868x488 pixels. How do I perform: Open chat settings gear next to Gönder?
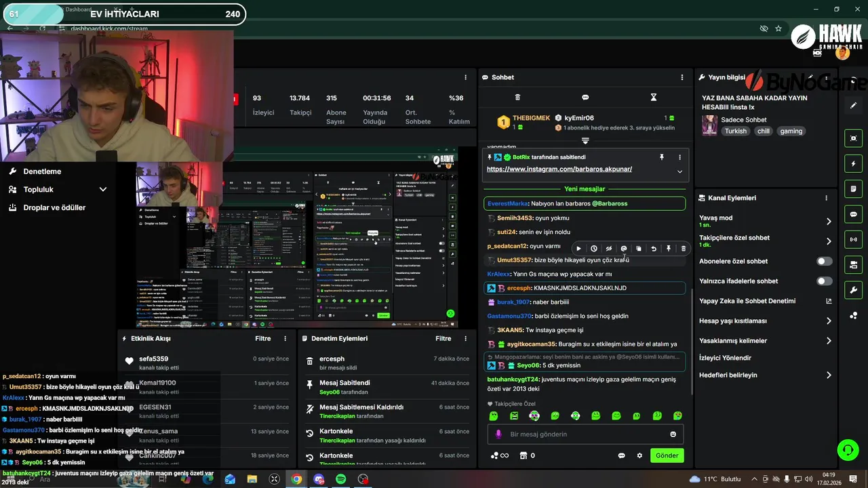click(x=639, y=455)
